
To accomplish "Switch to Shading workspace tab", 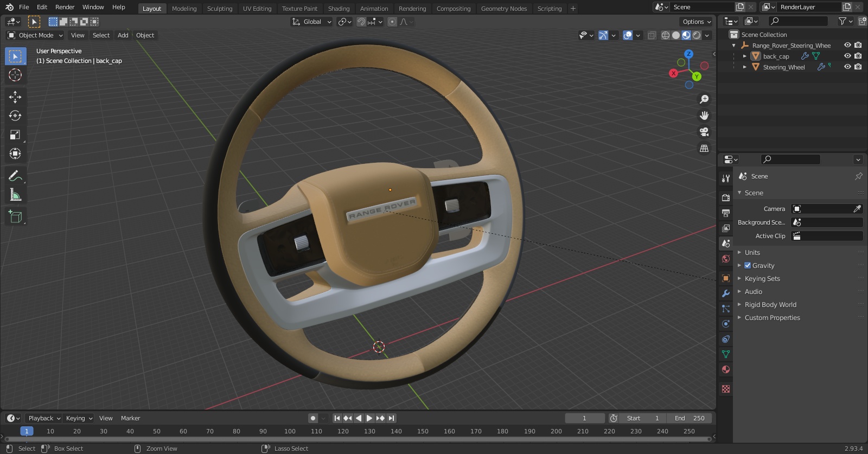I will click(339, 9).
